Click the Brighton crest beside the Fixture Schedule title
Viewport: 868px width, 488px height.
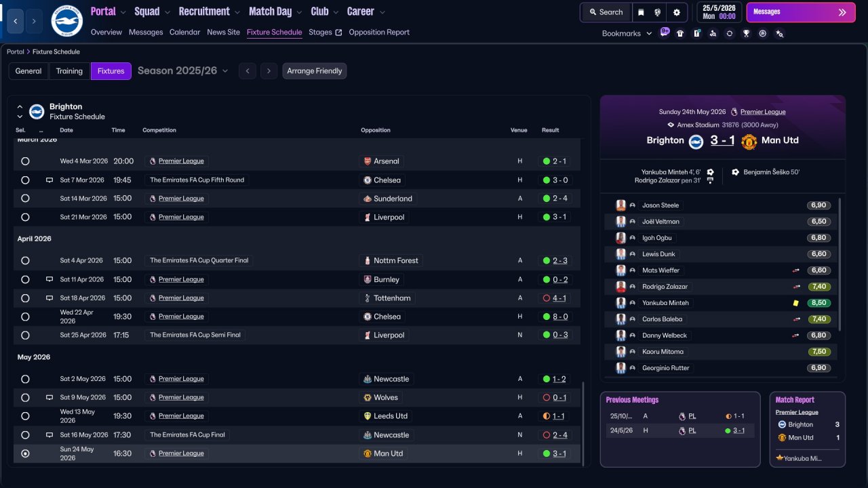[x=37, y=112]
